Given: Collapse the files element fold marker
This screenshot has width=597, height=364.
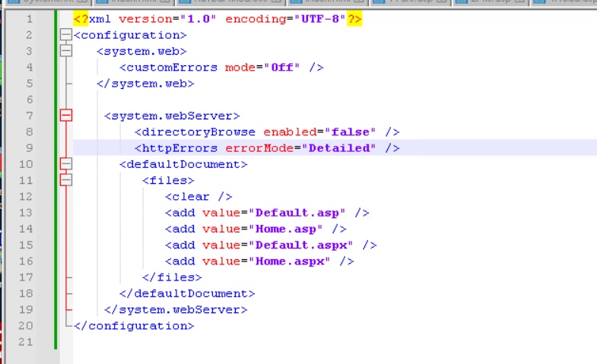Looking at the screenshot, I should tap(66, 180).
